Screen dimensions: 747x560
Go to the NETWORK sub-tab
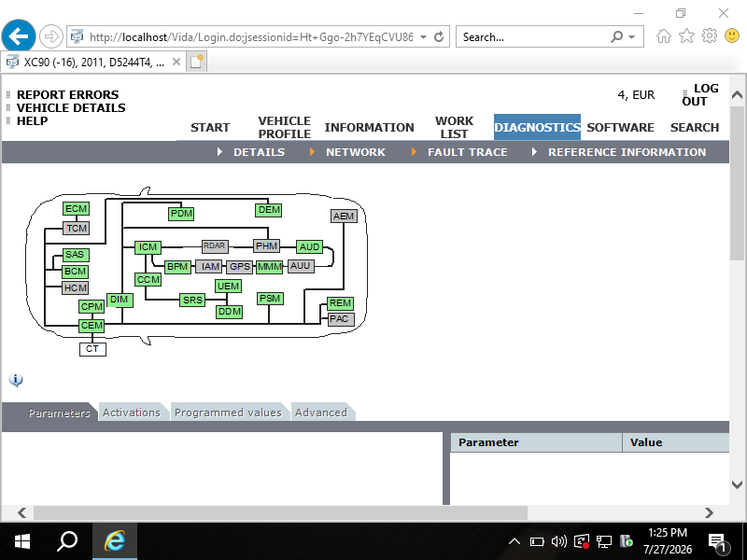[356, 152]
